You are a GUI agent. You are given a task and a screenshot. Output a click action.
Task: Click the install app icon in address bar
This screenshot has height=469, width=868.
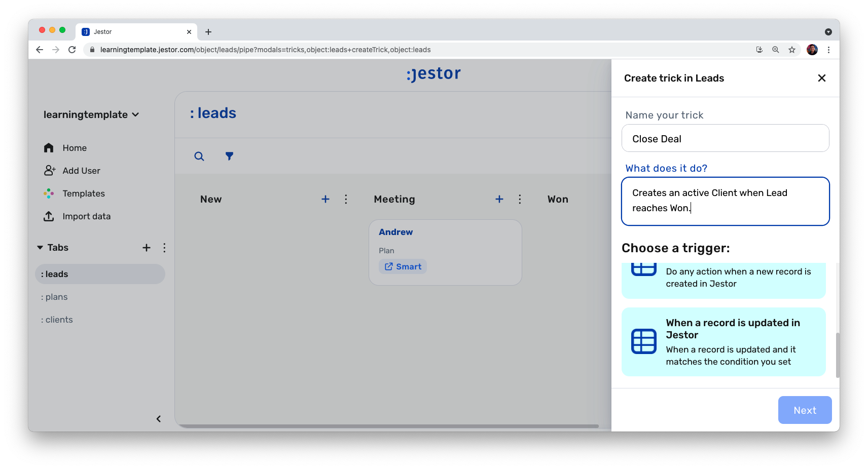759,50
